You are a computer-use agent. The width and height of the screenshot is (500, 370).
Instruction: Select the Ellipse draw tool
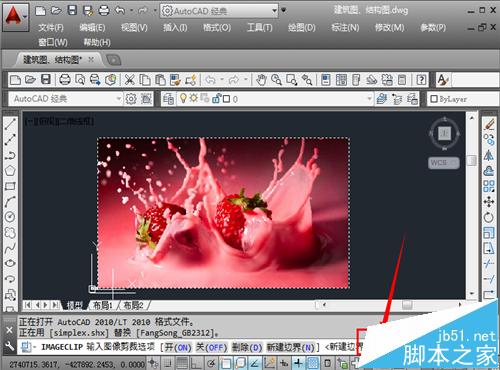click(10, 263)
